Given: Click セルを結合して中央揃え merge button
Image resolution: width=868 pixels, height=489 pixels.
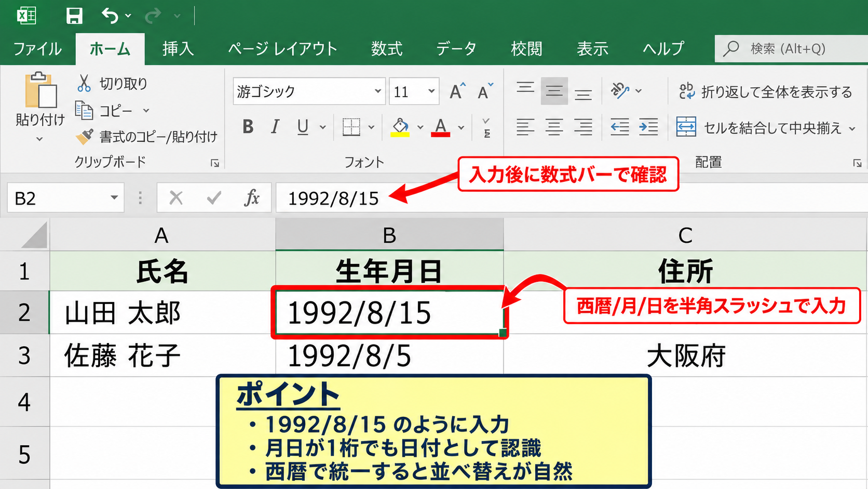Looking at the screenshot, I should (759, 127).
